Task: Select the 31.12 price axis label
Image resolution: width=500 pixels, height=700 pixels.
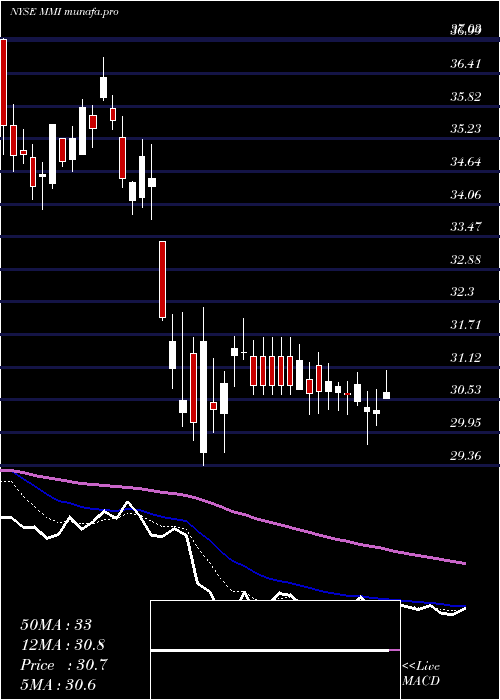Action: coord(466,358)
